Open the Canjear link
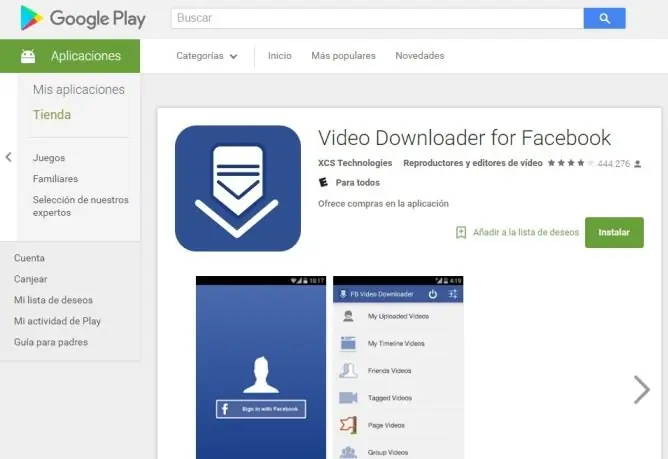Image resolution: width=668 pixels, height=459 pixels. 31,279
